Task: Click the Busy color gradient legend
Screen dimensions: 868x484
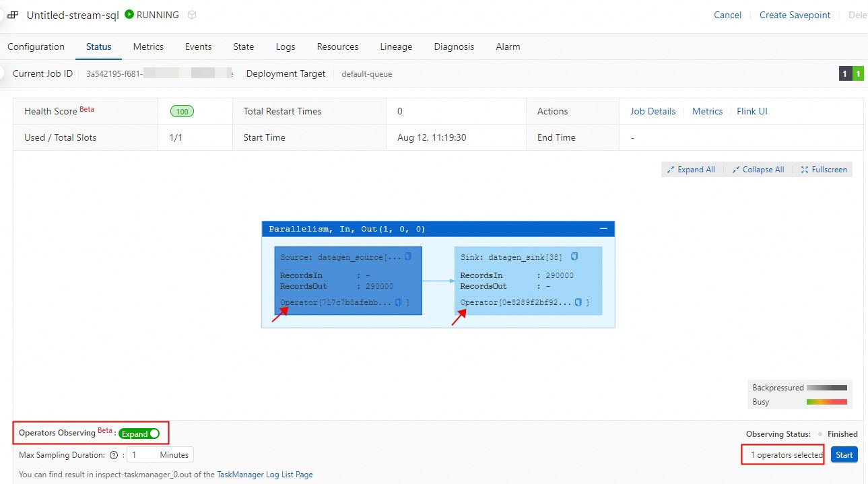Action: click(826, 402)
